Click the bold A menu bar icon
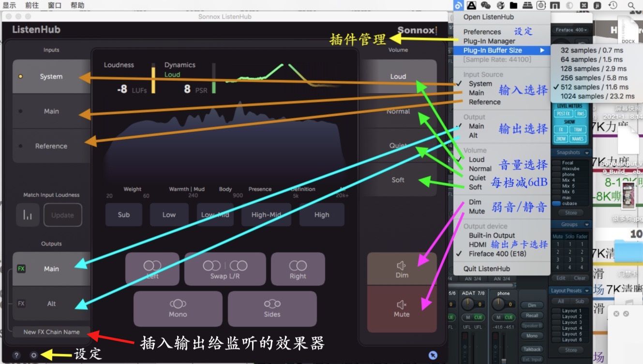 click(x=472, y=5)
